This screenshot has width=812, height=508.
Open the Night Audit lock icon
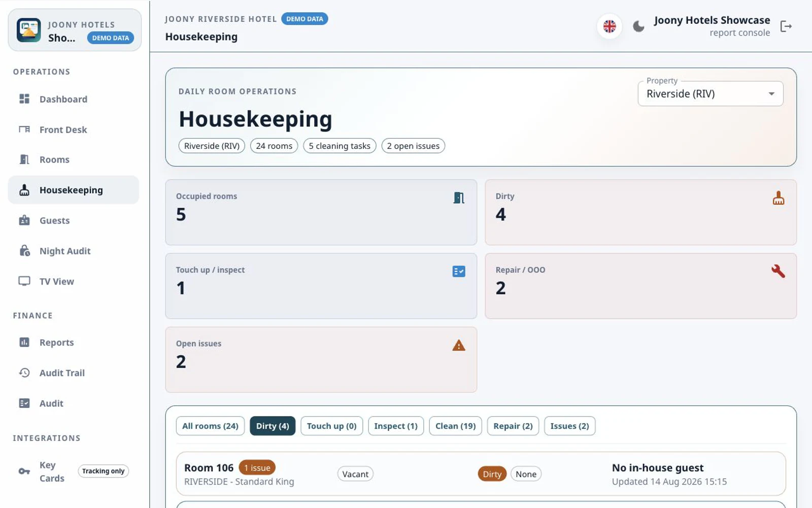click(x=24, y=251)
